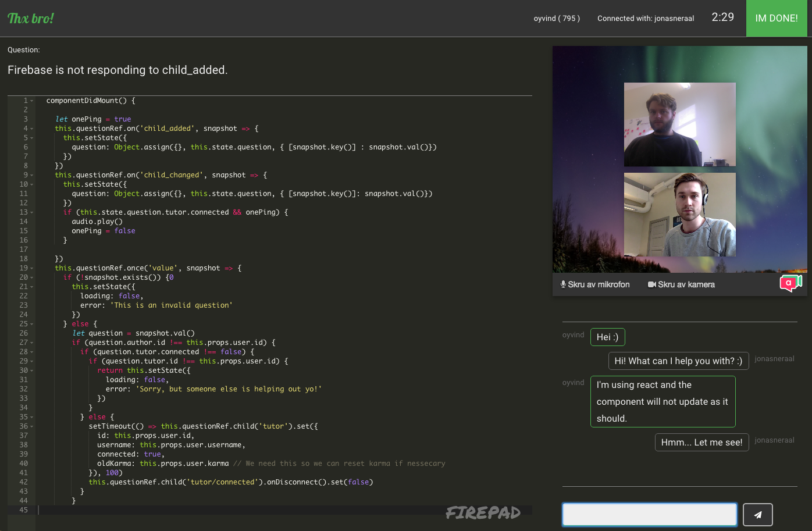Image resolution: width=812 pixels, height=531 pixels.
Task: Collapse code fold at line 5
Action: (x=32, y=138)
